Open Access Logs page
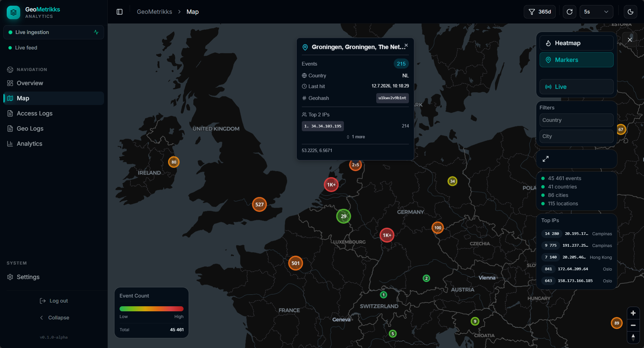Viewport: 644px width, 348px height. click(x=54, y=113)
